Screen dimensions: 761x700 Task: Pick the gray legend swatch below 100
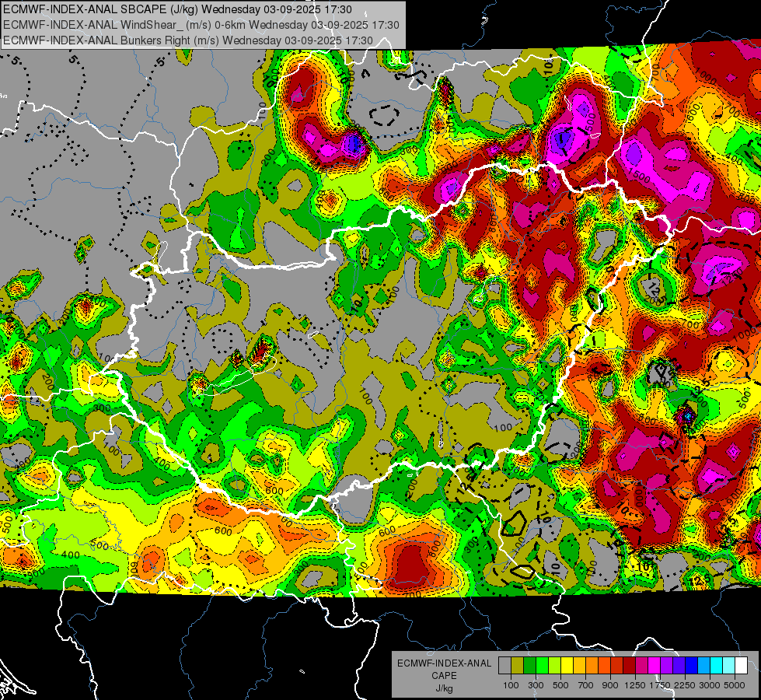click(x=504, y=666)
